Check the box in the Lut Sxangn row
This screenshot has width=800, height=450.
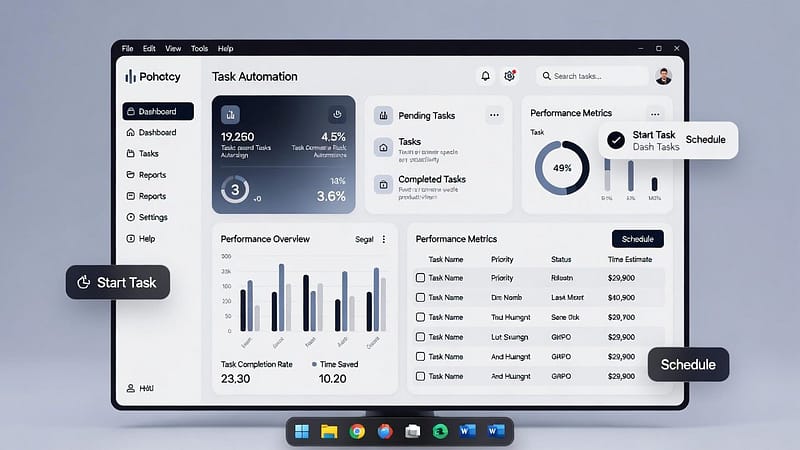pos(420,337)
